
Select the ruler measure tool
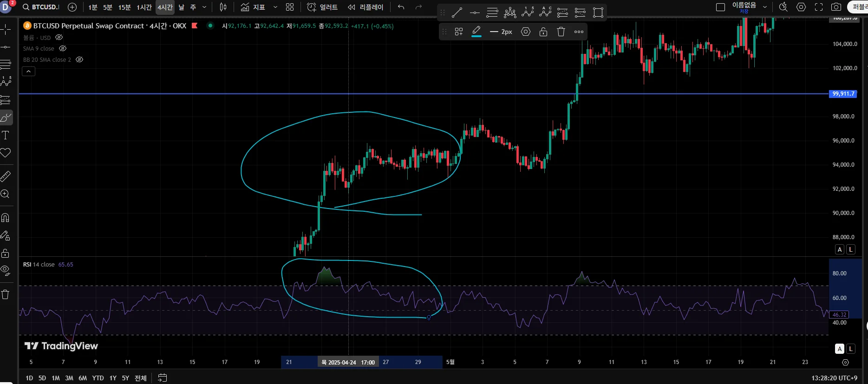(6, 176)
